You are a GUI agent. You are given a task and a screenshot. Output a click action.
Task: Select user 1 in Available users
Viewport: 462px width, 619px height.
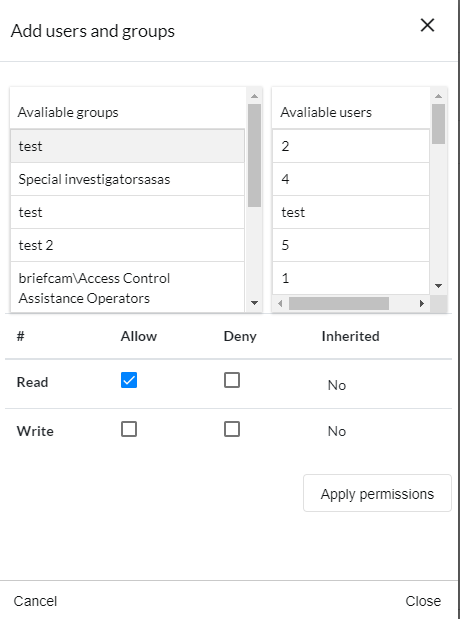pyautogui.click(x=351, y=278)
